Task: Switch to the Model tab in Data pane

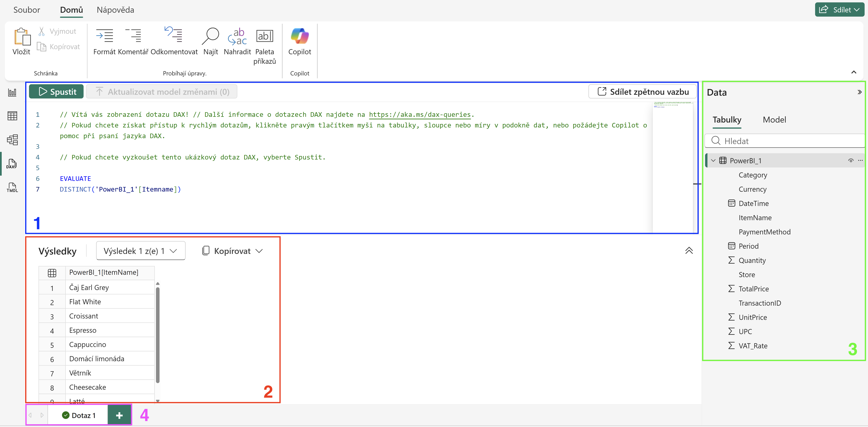Action: (774, 120)
